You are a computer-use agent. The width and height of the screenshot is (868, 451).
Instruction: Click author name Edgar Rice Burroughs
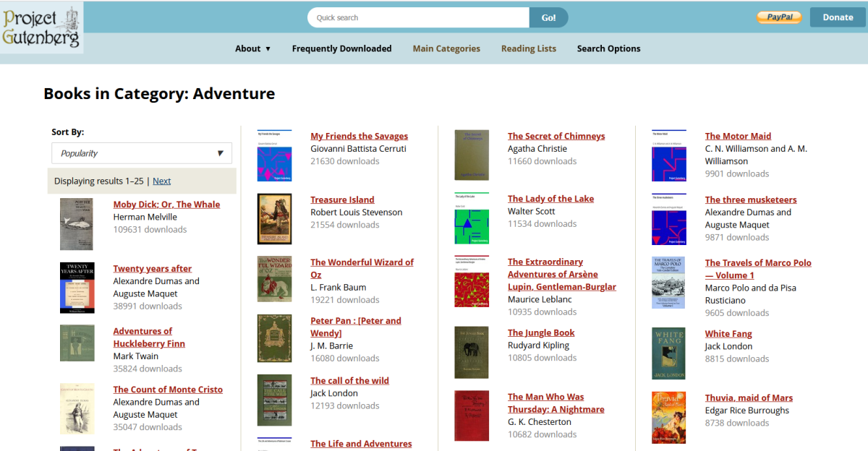(x=747, y=411)
